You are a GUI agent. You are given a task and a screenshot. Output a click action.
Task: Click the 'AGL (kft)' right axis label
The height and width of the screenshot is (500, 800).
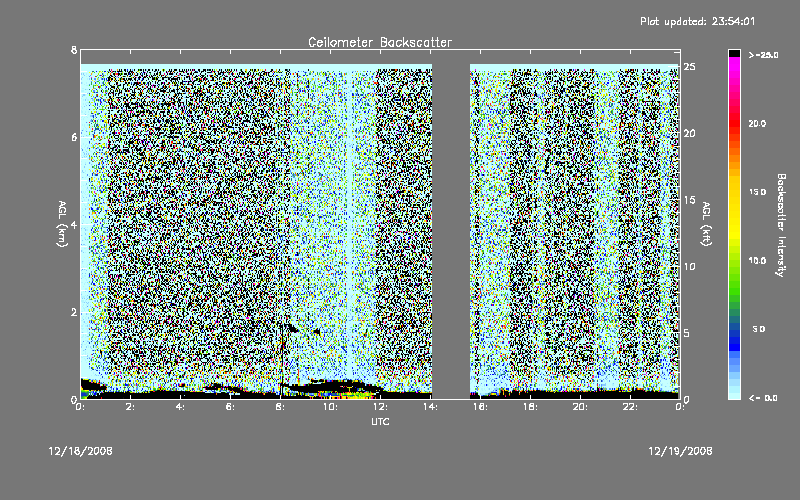(x=706, y=224)
